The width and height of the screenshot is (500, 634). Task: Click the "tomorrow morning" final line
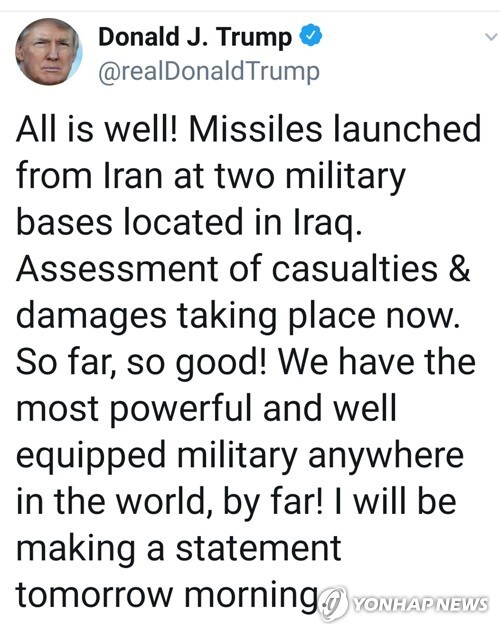coord(167,596)
